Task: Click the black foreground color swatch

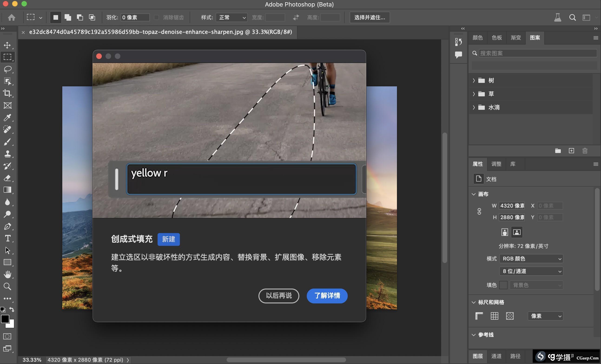Action: pyautogui.click(x=5, y=319)
